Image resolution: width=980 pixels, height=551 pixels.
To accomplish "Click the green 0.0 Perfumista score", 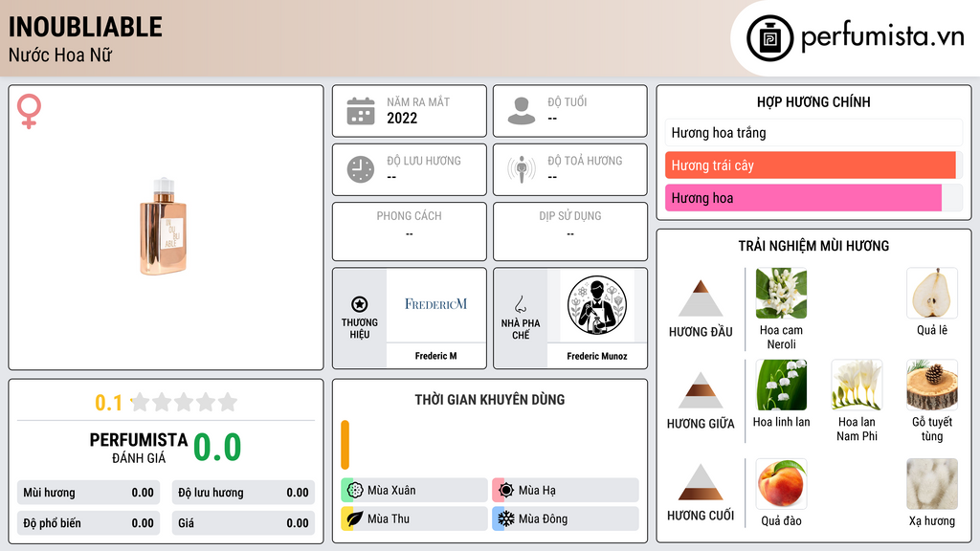I will [x=217, y=448].
